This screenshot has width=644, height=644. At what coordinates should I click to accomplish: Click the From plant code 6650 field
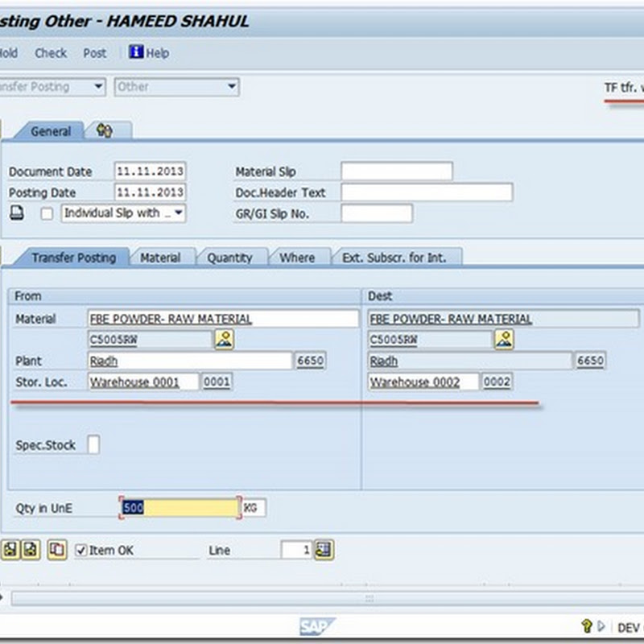pyautogui.click(x=310, y=361)
